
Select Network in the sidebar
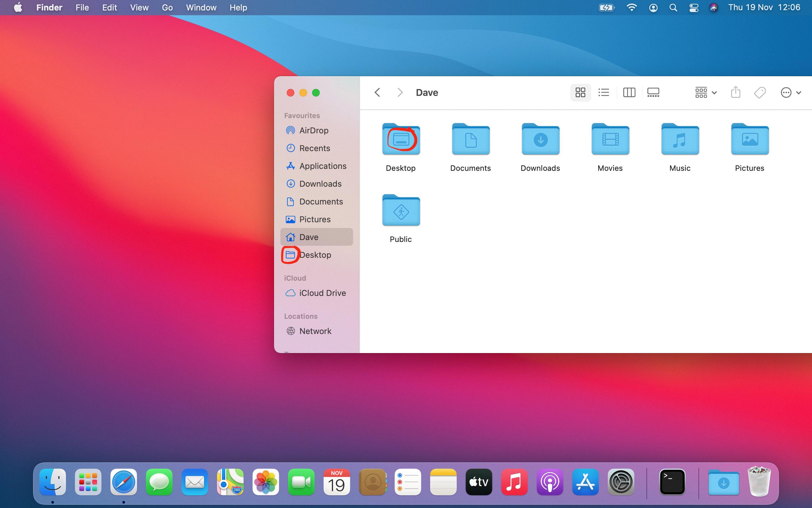tap(317, 331)
